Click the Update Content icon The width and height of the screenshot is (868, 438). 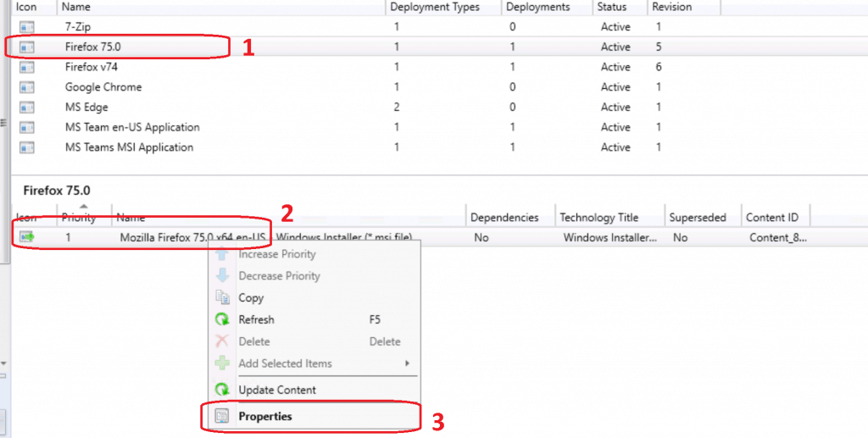222,390
